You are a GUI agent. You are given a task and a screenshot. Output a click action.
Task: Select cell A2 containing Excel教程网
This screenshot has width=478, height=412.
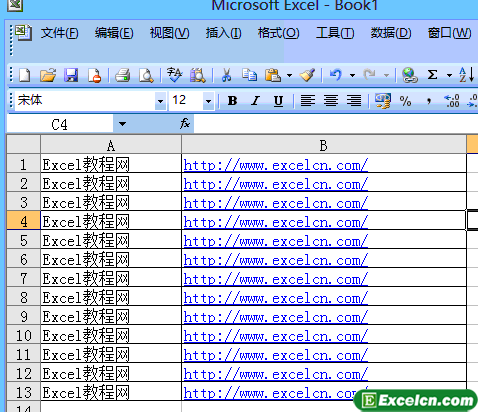pos(111,183)
